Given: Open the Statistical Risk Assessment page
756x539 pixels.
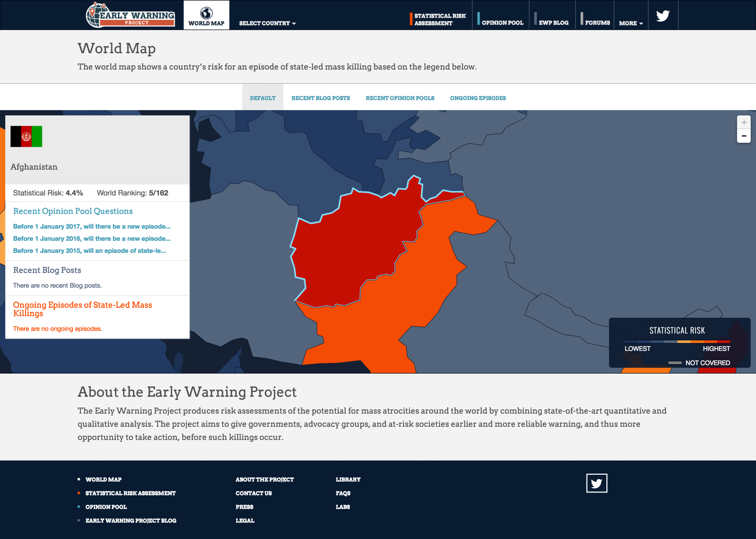Looking at the screenshot, I should coord(439,19).
